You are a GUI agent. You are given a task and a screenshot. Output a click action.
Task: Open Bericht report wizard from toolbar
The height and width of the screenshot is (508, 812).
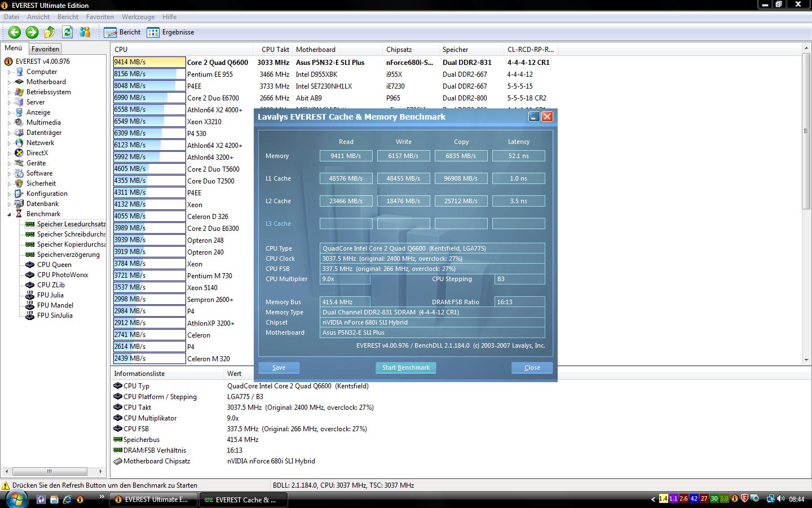tap(122, 32)
